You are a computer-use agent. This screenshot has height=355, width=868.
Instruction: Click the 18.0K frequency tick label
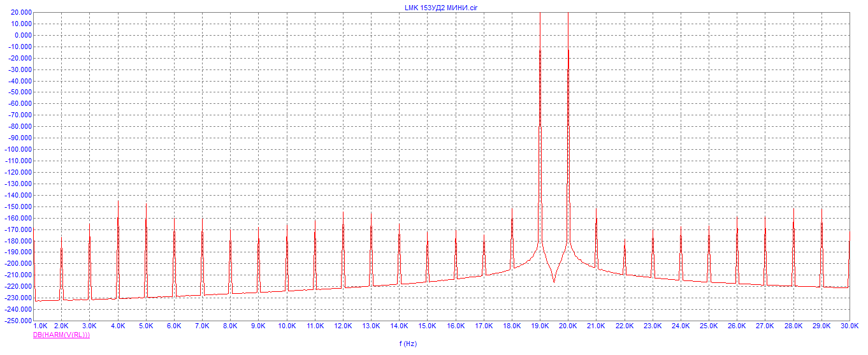[x=512, y=326]
